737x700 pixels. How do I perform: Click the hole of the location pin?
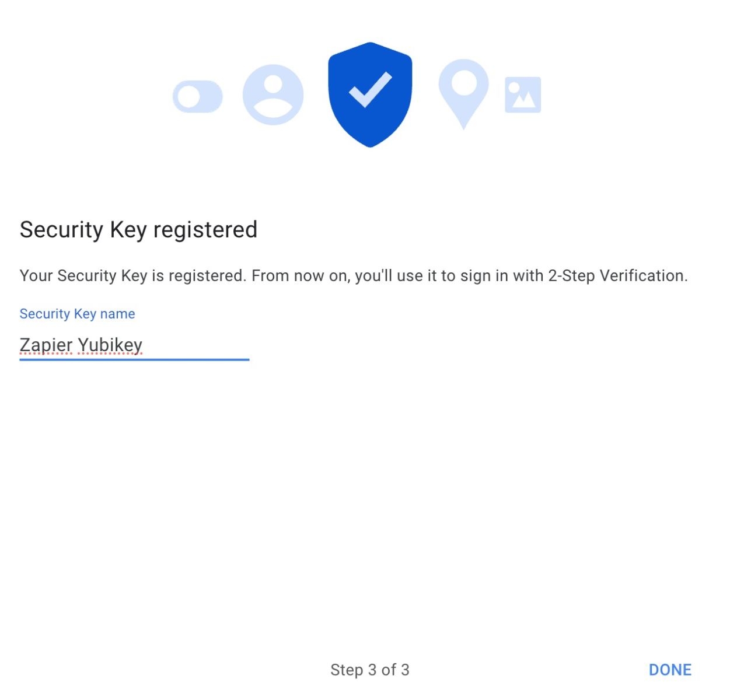point(464,83)
